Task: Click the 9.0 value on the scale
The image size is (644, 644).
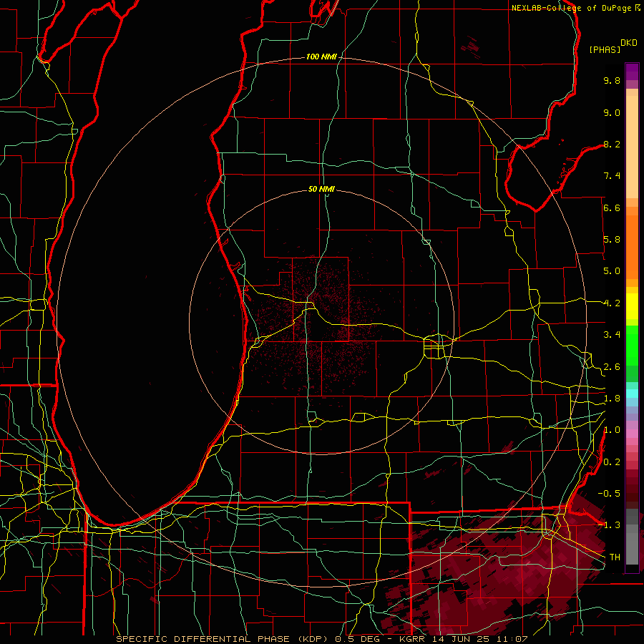Action: click(612, 112)
